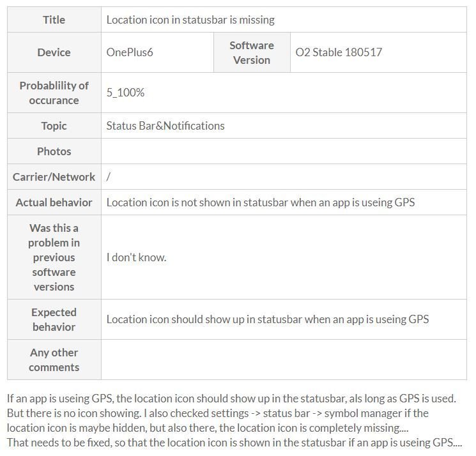The image size is (476, 456).
Task: Click the Software Version label cell
Action: tap(252, 52)
